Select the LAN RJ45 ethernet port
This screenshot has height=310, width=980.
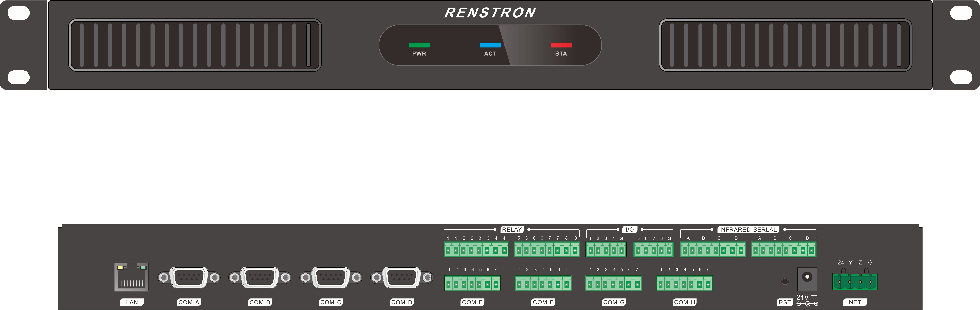[132, 277]
